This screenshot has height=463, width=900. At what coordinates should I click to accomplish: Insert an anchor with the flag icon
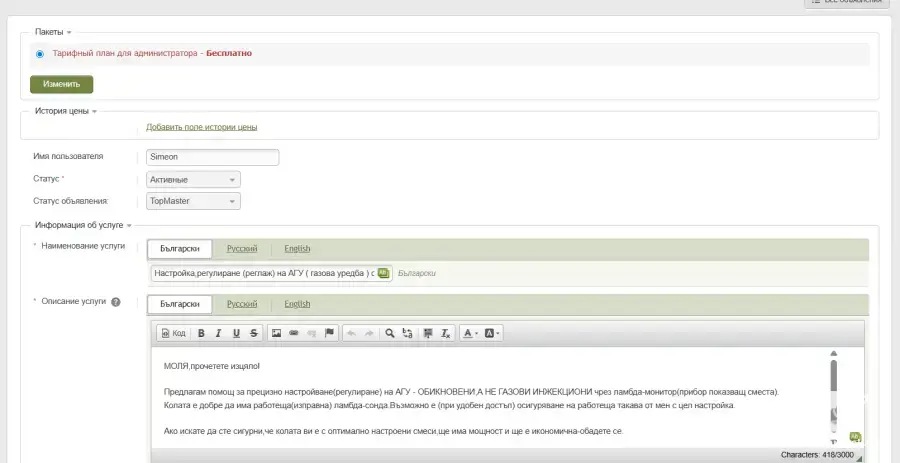point(329,333)
